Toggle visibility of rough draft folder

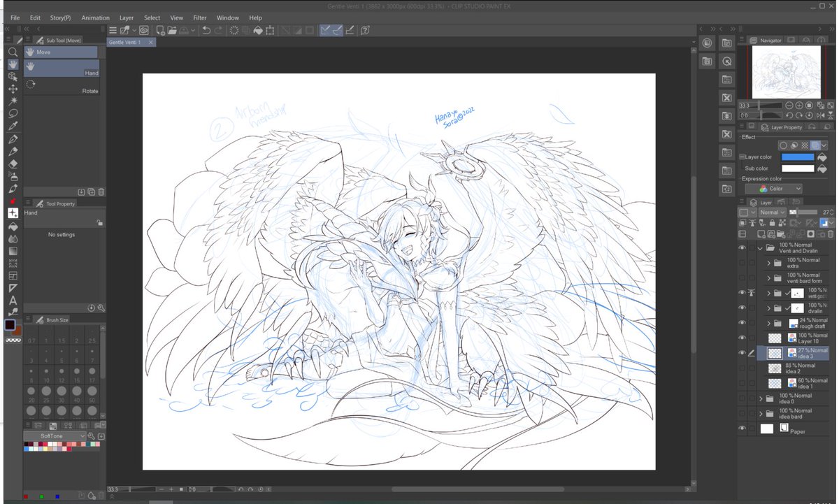pos(743,323)
